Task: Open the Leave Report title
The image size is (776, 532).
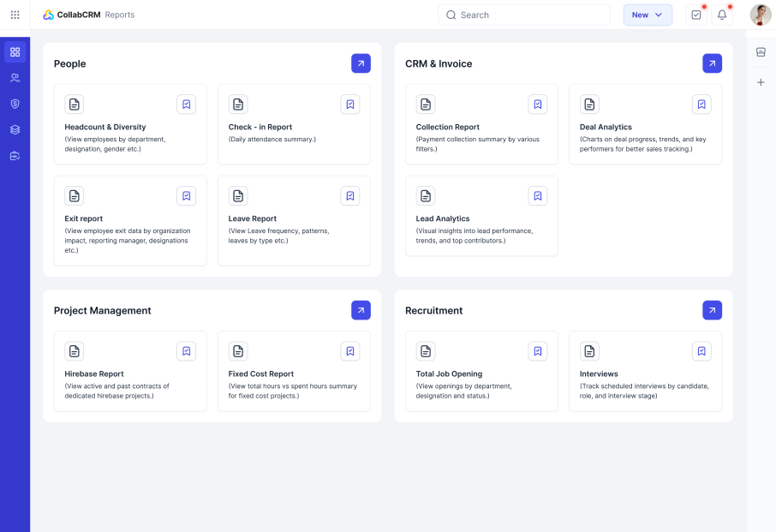Action: pyautogui.click(x=253, y=218)
